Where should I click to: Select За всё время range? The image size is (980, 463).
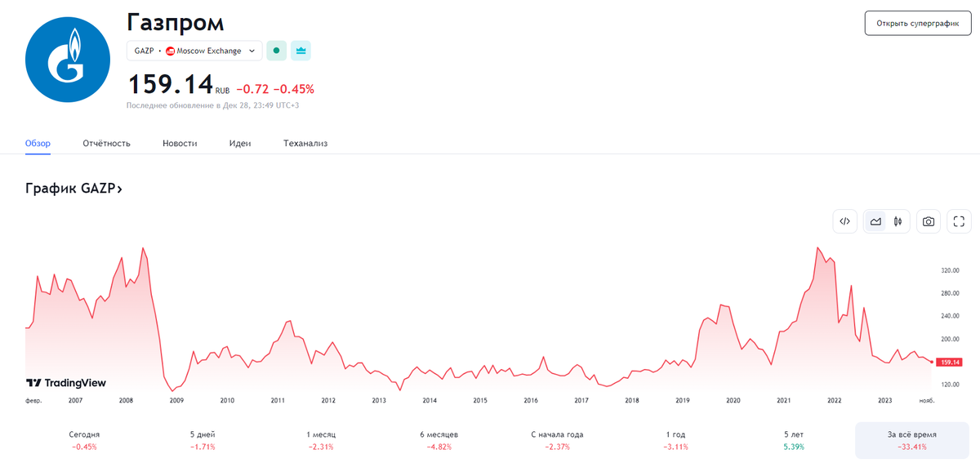pos(913,440)
